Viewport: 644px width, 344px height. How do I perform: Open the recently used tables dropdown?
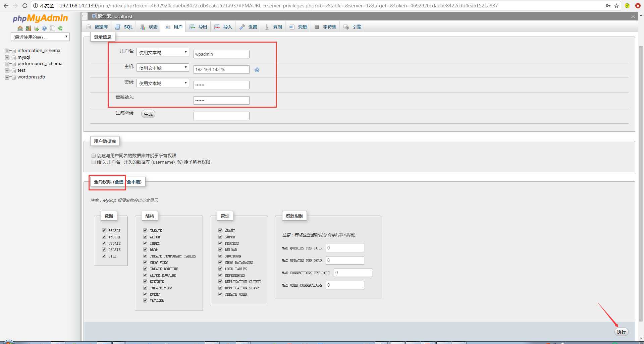coord(40,37)
